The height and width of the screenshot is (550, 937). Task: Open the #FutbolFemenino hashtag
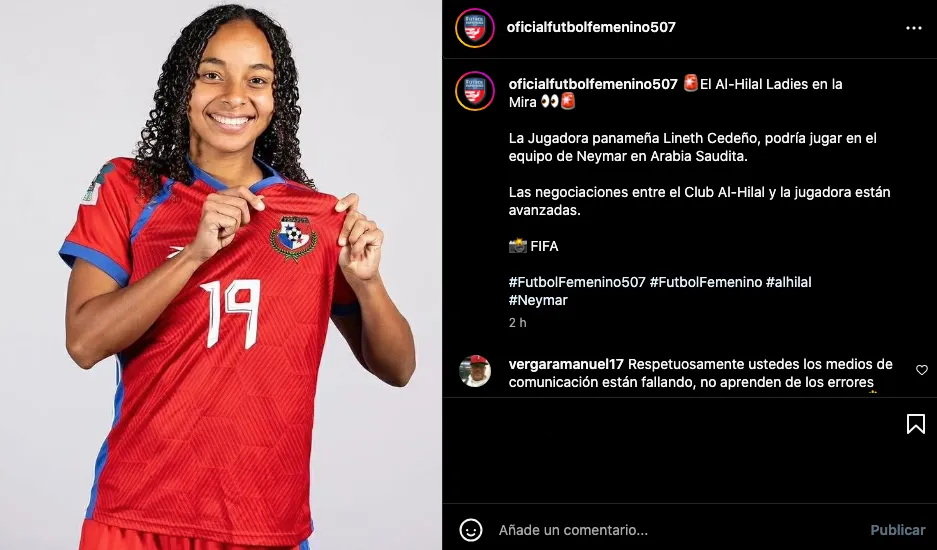point(706,282)
